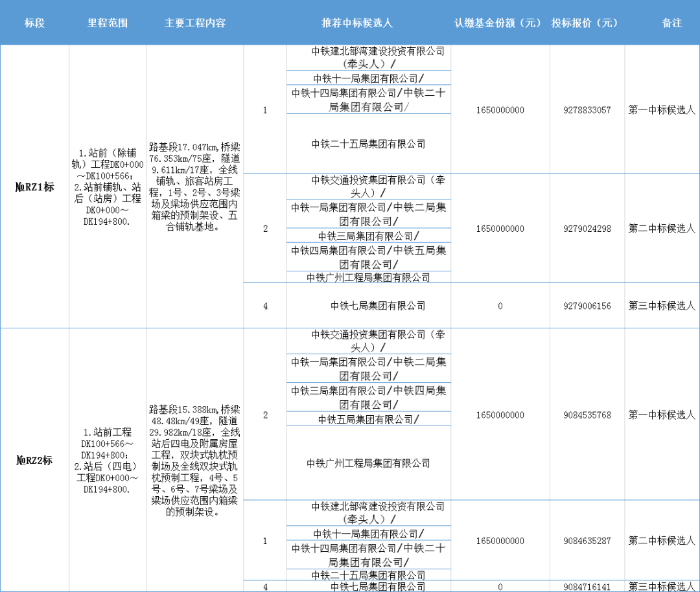Click 中铁交通投资集团有限公司（牵头人） in the №RZ2标 section
Screen dimensions: 700x592
(369, 341)
